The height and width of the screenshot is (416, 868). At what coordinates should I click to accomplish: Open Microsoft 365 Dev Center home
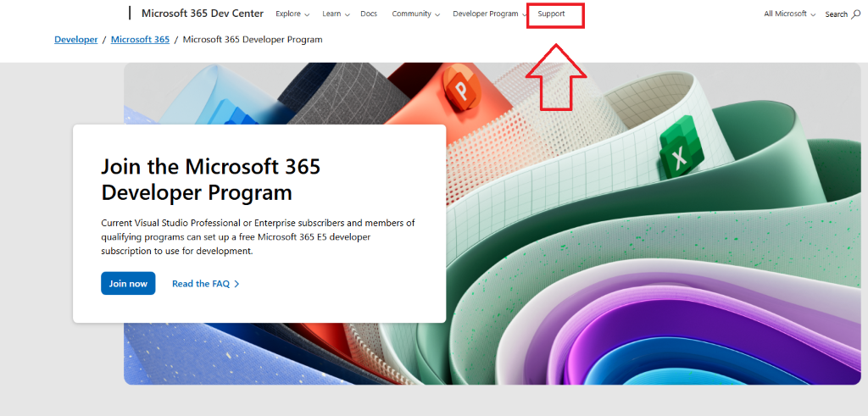(x=203, y=14)
